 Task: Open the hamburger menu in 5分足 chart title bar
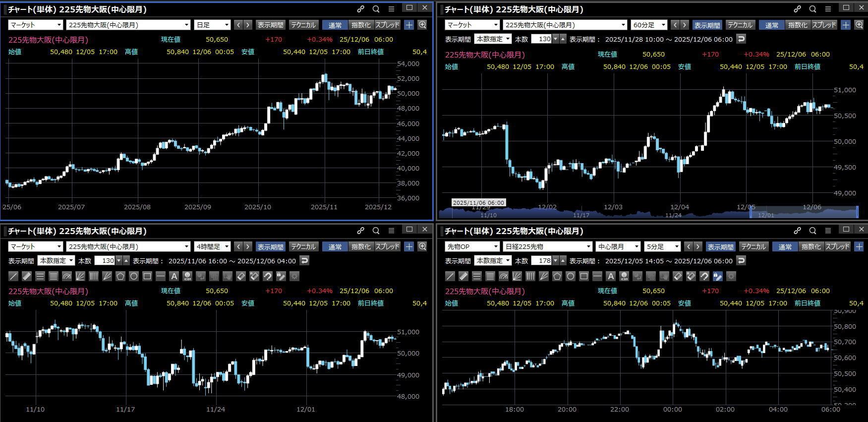(828, 231)
